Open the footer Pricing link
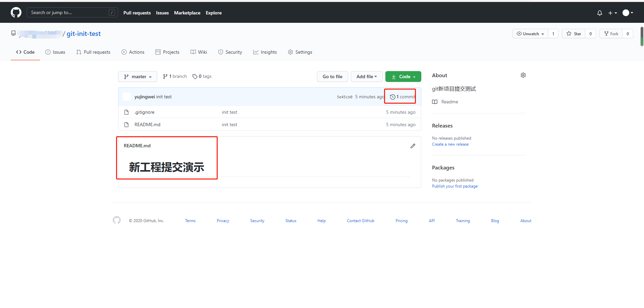644x308 pixels. 401,221
